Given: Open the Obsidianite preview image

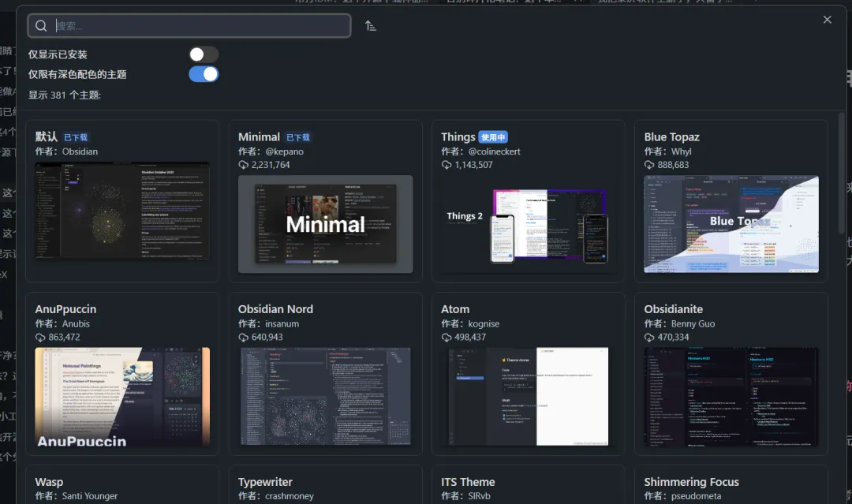Looking at the screenshot, I should click(x=731, y=397).
